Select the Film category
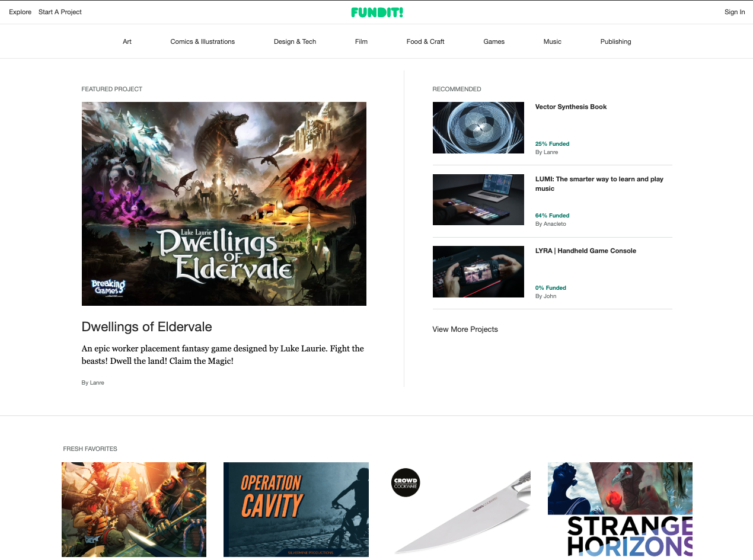The image size is (753, 560). click(361, 41)
